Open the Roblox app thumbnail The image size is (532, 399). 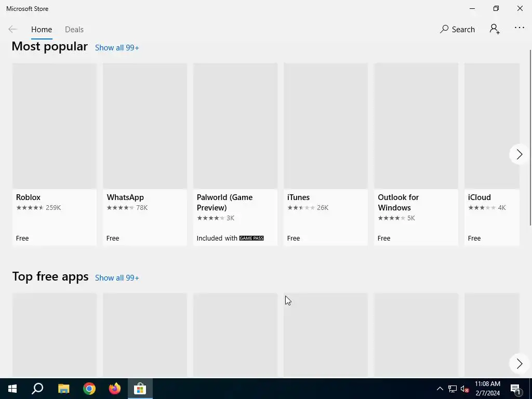[55, 126]
